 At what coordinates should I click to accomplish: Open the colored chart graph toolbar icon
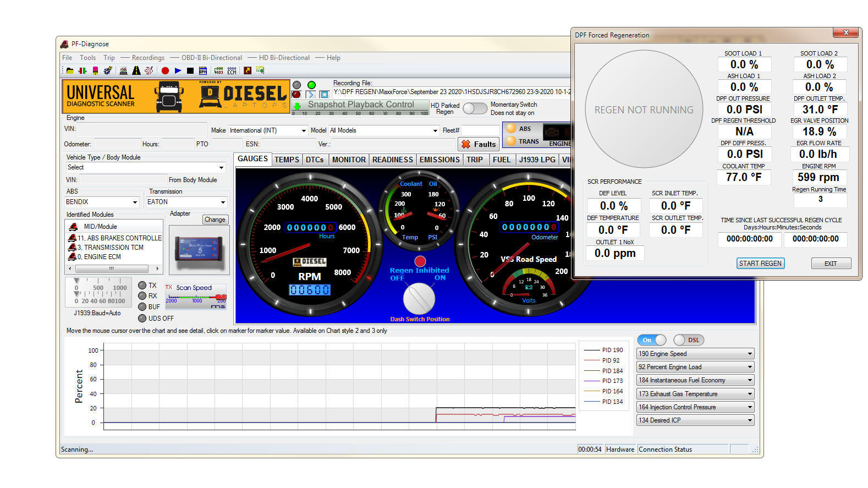123,70
